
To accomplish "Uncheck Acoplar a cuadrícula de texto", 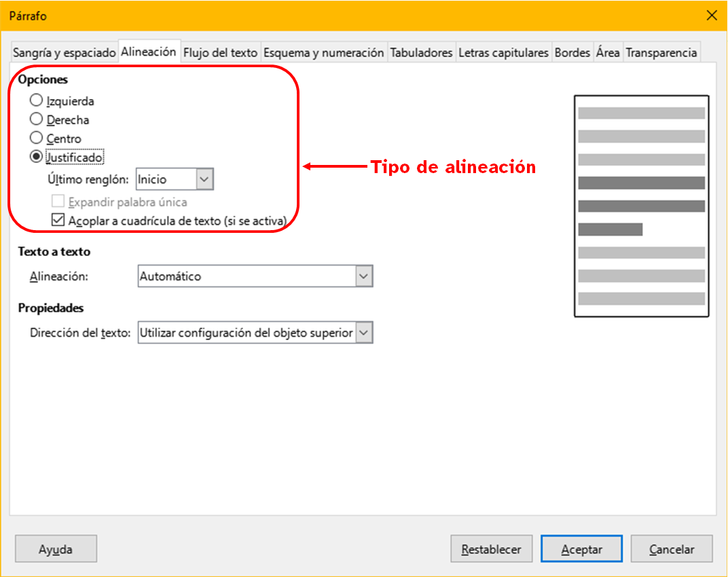I will pyautogui.click(x=58, y=220).
